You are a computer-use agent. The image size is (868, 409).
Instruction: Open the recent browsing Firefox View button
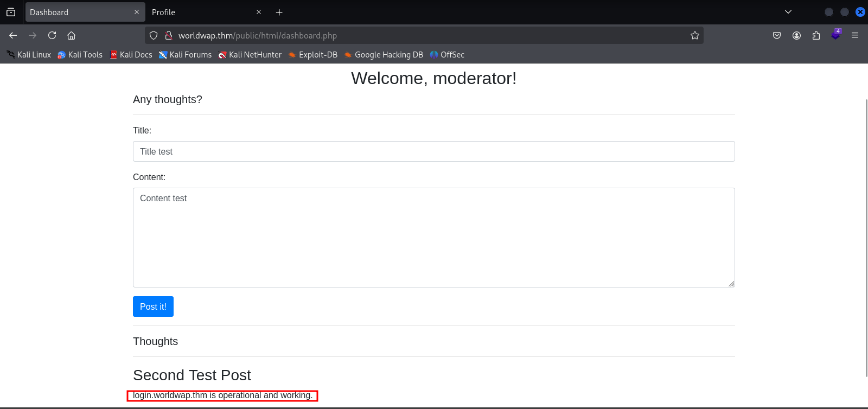pos(11,12)
